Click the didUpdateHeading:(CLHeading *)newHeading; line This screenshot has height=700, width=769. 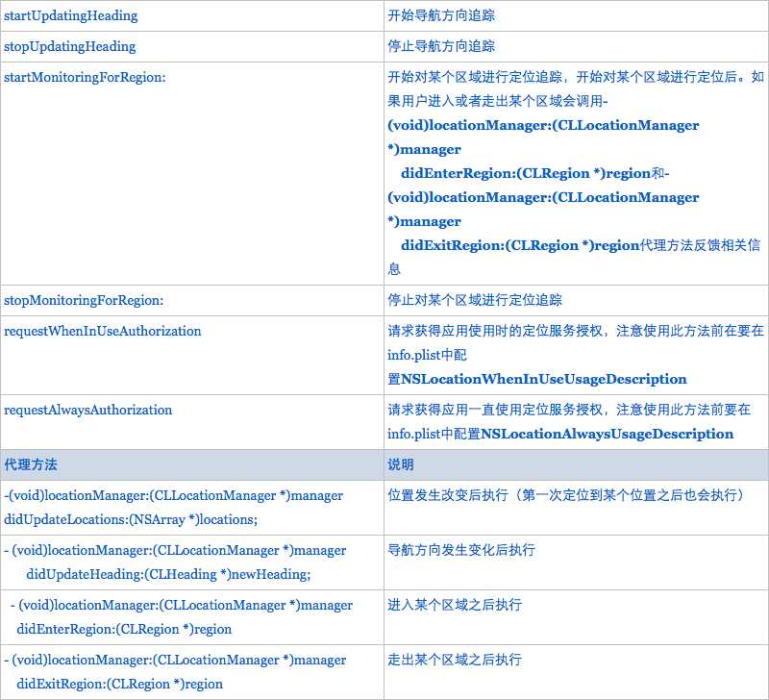pos(168,574)
